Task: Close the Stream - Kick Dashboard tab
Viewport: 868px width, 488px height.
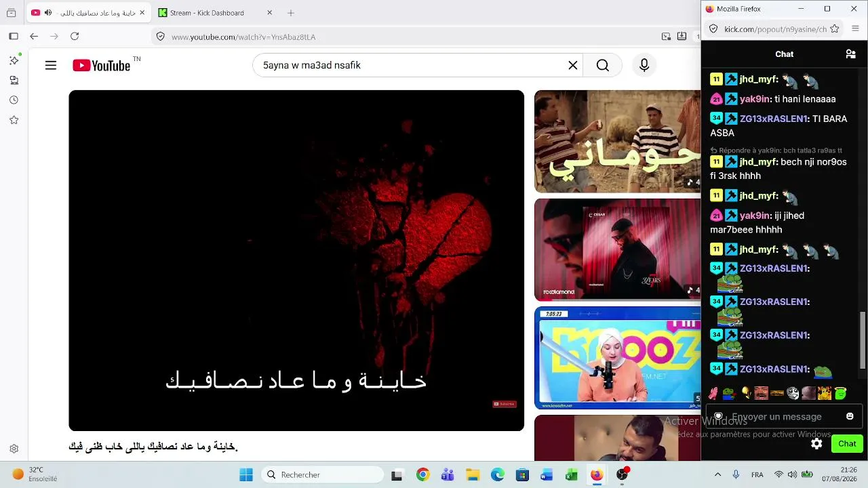Action: pyautogui.click(x=269, y=13)
